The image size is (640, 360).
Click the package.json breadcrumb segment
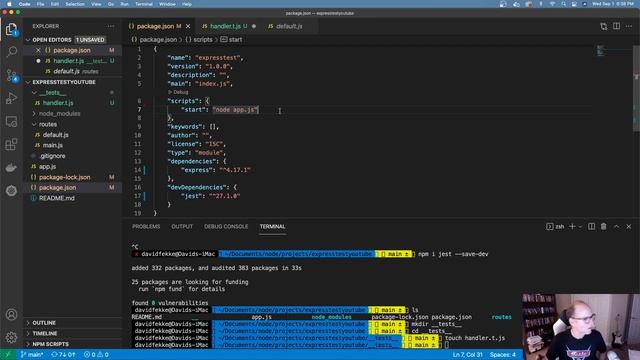pyautogui.click(x=154, y=40)
